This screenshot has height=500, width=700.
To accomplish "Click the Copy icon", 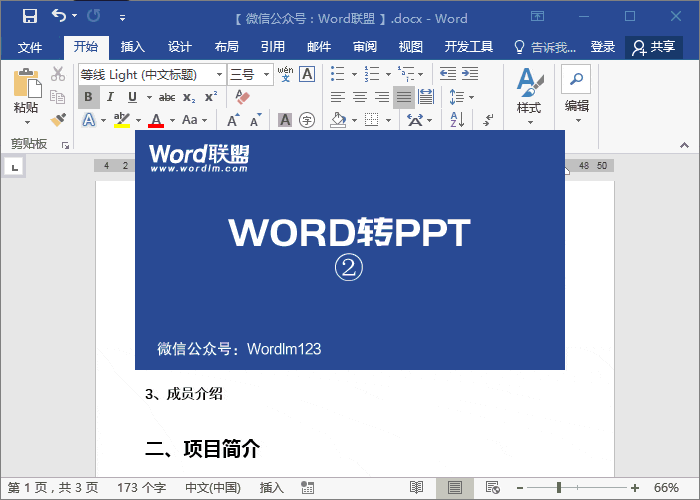I will [x=58, y=97].
